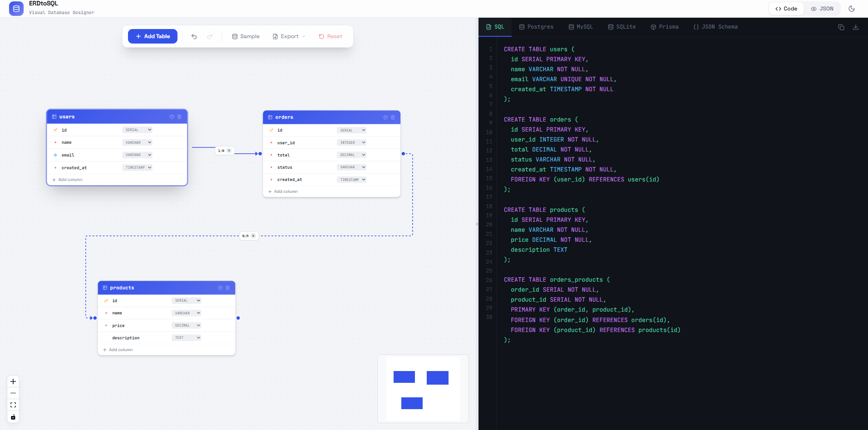Download the SQL code file
Viewport: 868px width, 430px height.
coord(856,27)
